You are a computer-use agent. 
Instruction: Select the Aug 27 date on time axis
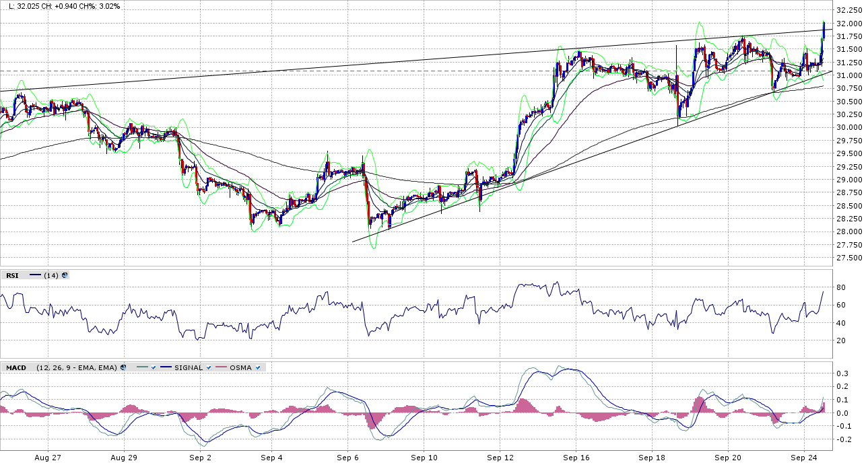(x=47, y=458)
